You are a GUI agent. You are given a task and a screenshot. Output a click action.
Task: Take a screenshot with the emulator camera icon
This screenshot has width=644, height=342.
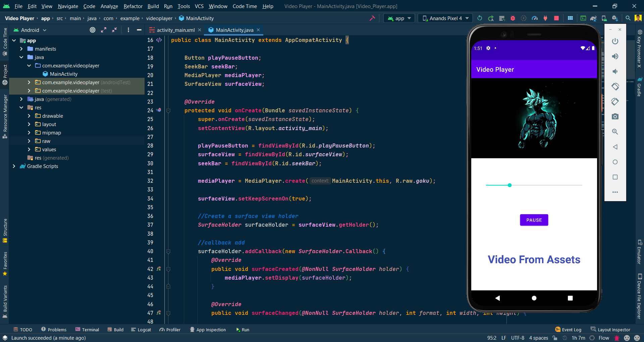[x=615, y=116]
